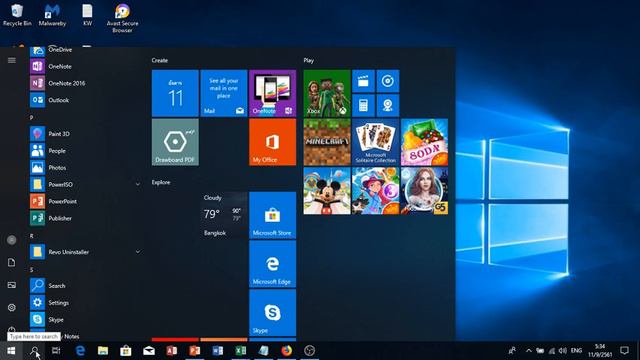
Task: Open Task View on the taskbar
Action: (56, 351)
